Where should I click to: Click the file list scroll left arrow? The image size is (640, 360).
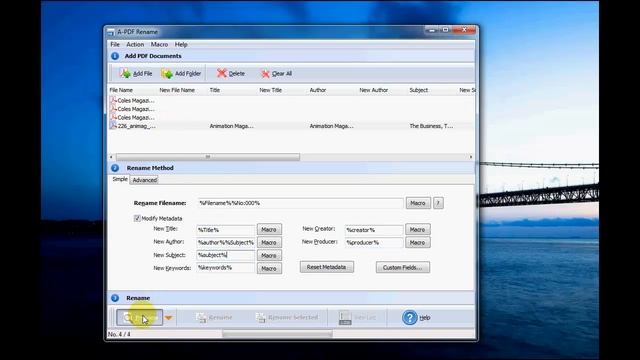pos(111,157)
